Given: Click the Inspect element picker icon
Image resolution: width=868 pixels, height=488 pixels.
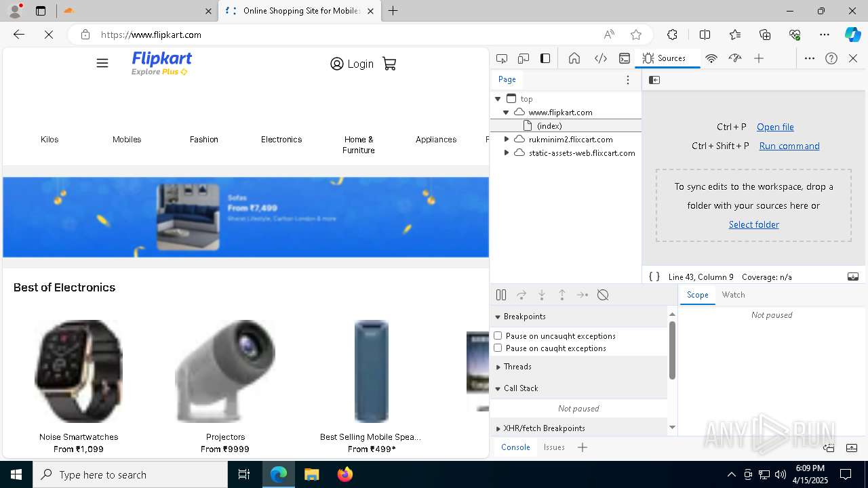Looking at the screenshot, I should (x=502, y=58).
